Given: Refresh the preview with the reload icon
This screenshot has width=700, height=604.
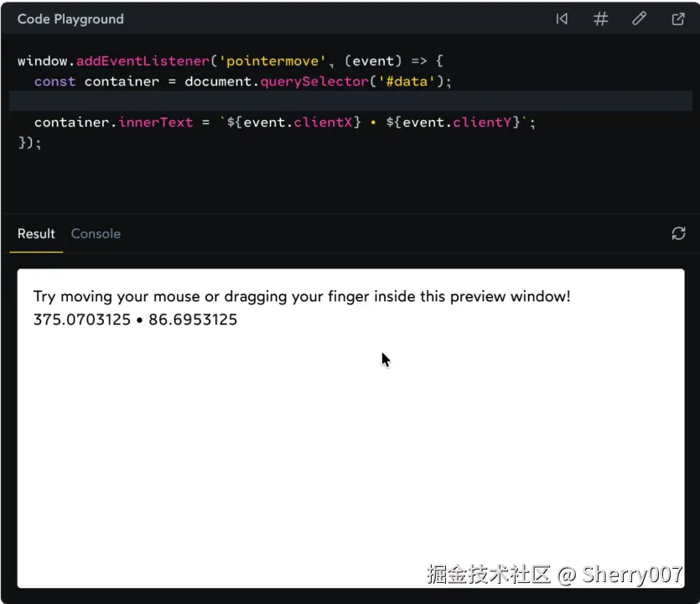Looking at the screenshot, I should tap(678, 233).
